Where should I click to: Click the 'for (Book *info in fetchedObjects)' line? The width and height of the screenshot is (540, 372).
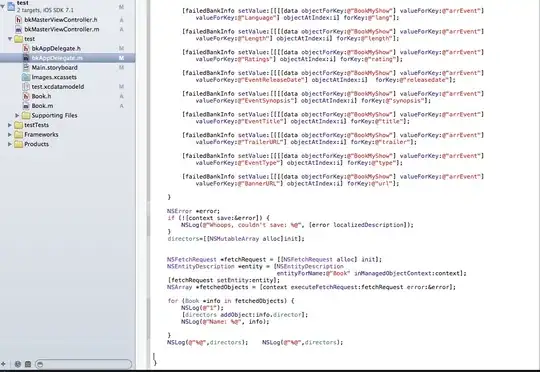click(231, 301)
